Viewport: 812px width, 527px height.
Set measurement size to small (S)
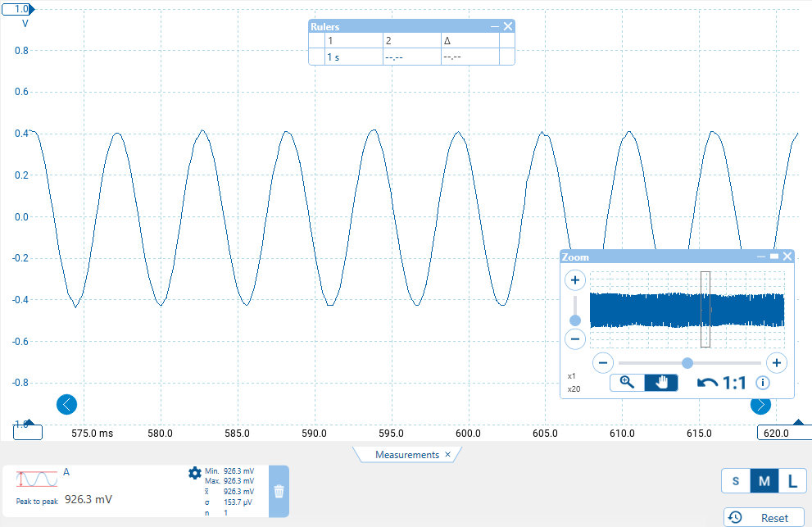click(x=735, y=481)
